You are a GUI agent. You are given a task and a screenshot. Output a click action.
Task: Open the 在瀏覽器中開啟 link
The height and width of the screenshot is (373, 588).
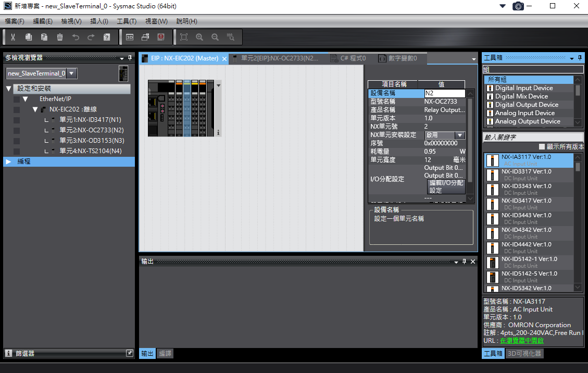coord(522,341)
